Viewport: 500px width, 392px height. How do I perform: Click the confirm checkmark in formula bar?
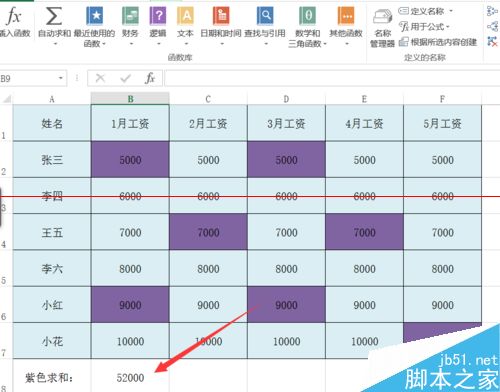(x=125, y=78)
